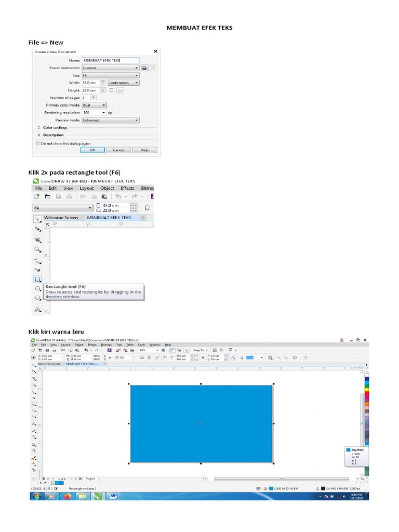Open Effects menu in the middle CorelDRAW window

(x=127, y=188)
